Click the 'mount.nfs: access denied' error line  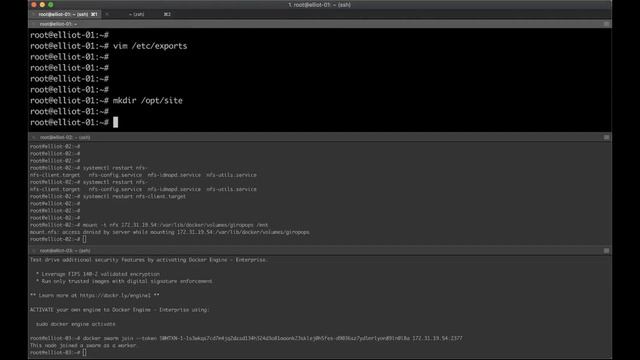click(169, 232)
